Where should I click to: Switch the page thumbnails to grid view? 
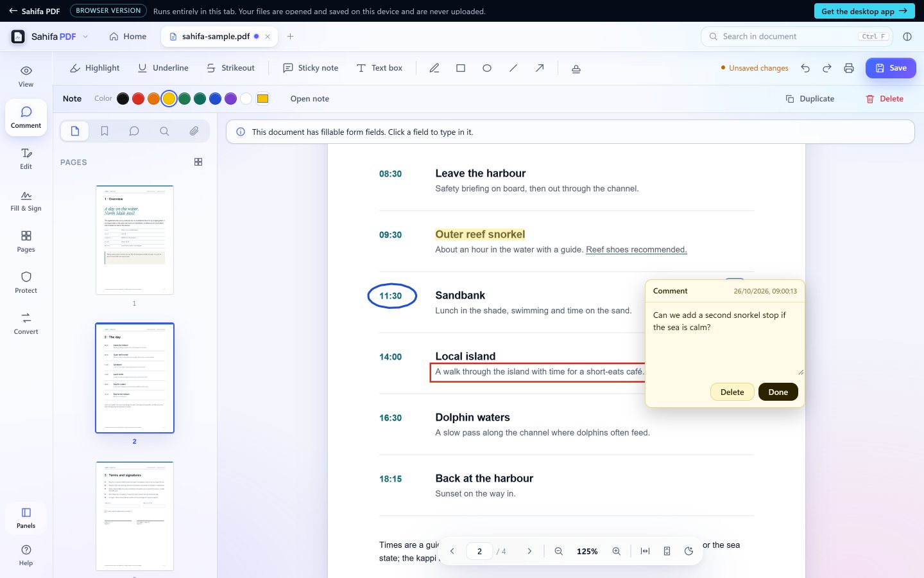coord(198,162)
